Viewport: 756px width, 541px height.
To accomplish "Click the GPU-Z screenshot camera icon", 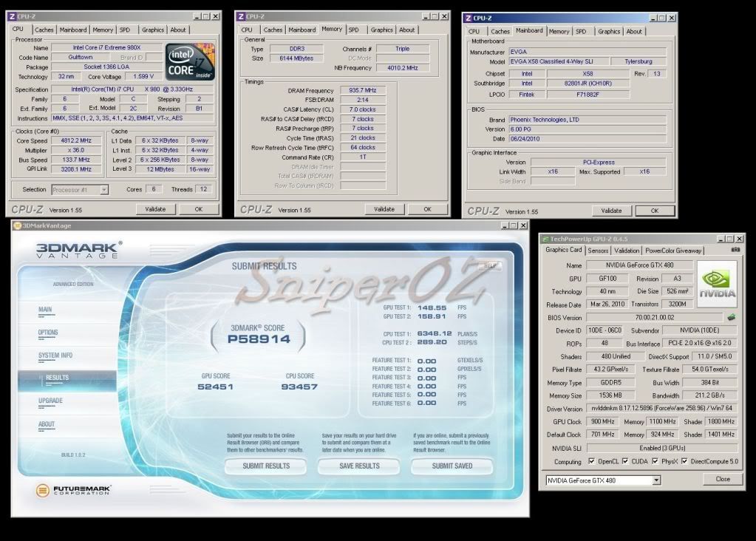I will 735,250.
